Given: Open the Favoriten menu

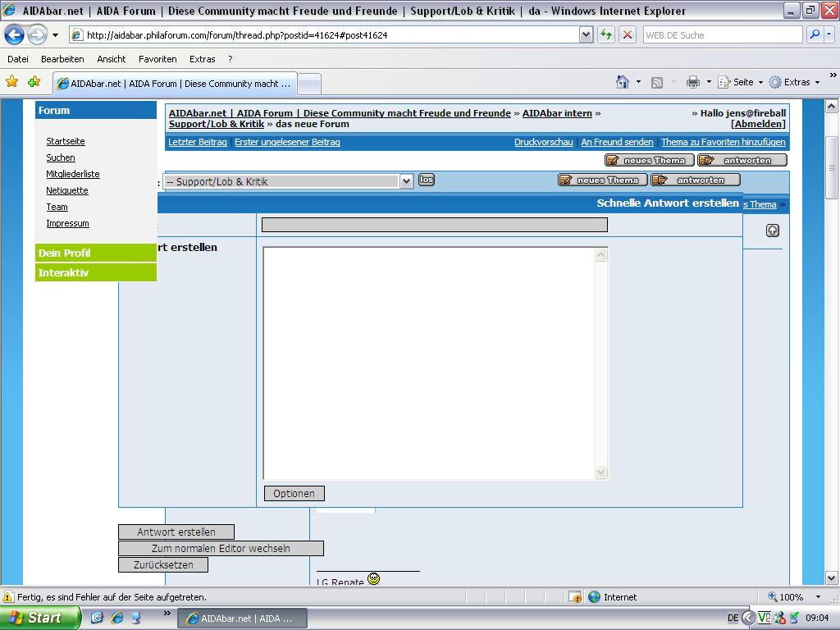Looking at the screenshot, I should (x=157, y=59).
